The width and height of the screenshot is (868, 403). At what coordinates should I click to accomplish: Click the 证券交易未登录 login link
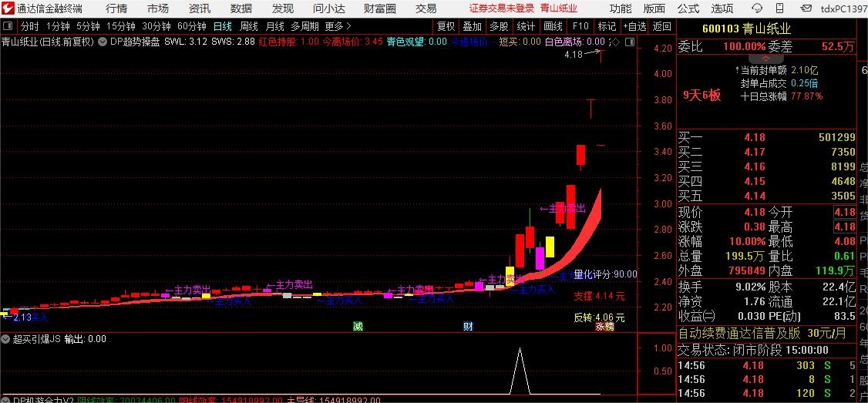pyautogui.click(x=502, y=8)
